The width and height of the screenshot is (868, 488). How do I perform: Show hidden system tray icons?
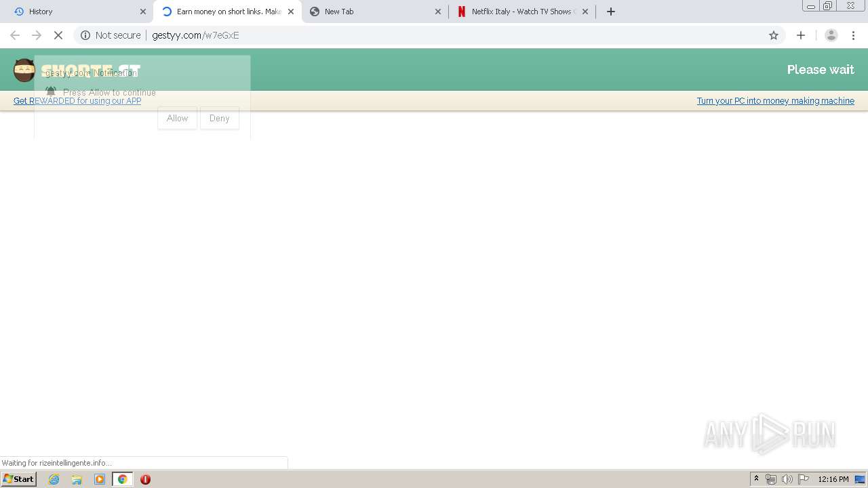[x=757, y=479]
